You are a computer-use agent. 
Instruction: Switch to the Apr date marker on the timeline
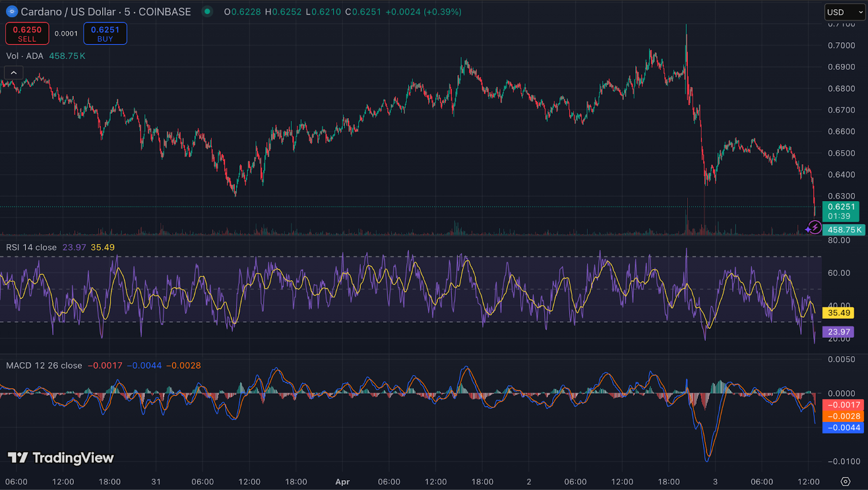pos(342,481)
